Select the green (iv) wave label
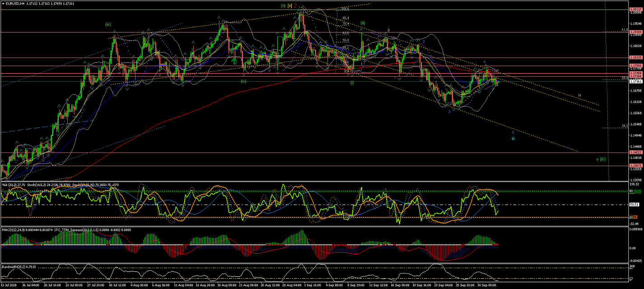This screenshot has height=289, width=644. [243, 81]
